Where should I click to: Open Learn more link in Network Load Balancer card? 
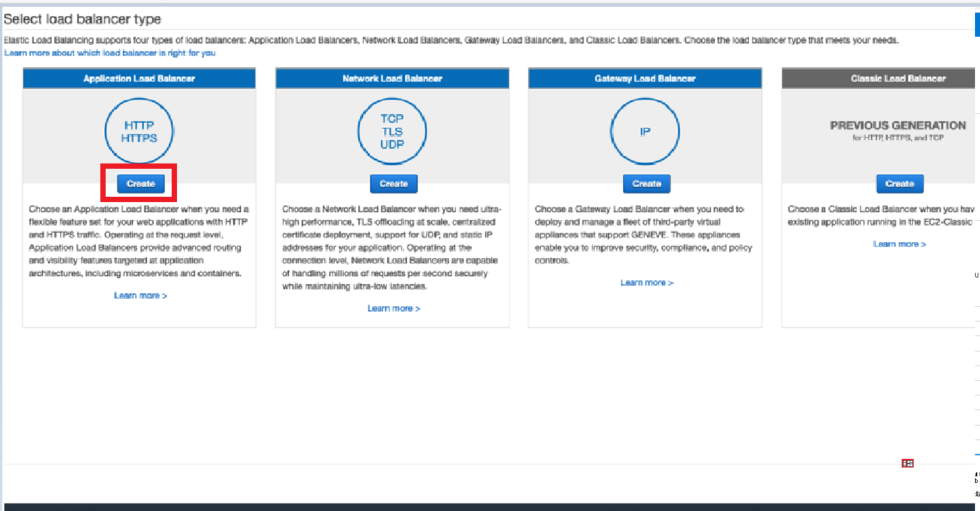click(x=394, y=309)
